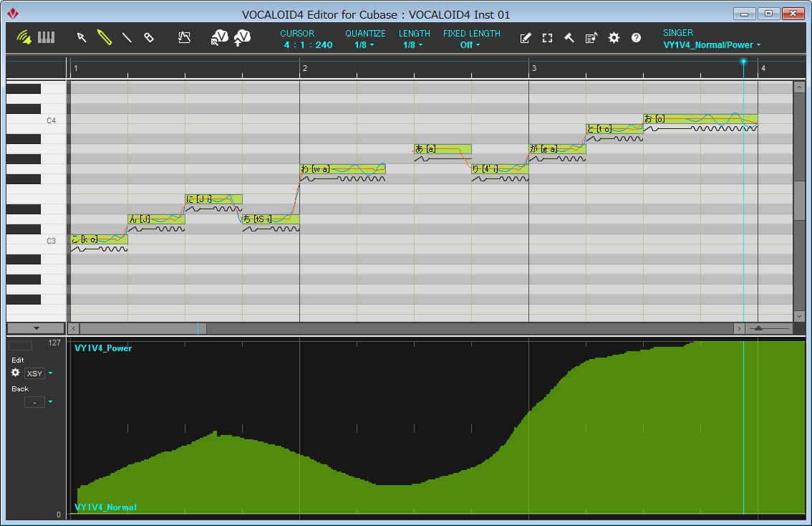Open the Edit parameter XSY dropdown arrow

(50, 373)
